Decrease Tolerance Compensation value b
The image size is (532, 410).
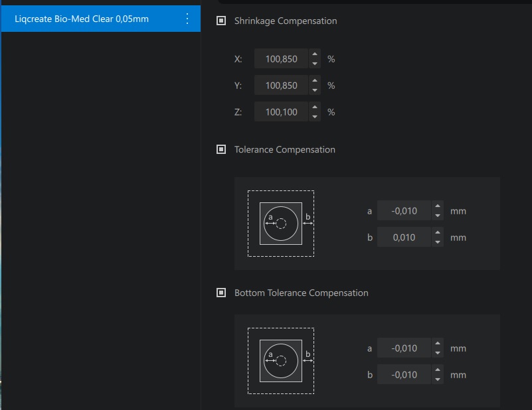(x=437, y=242)
